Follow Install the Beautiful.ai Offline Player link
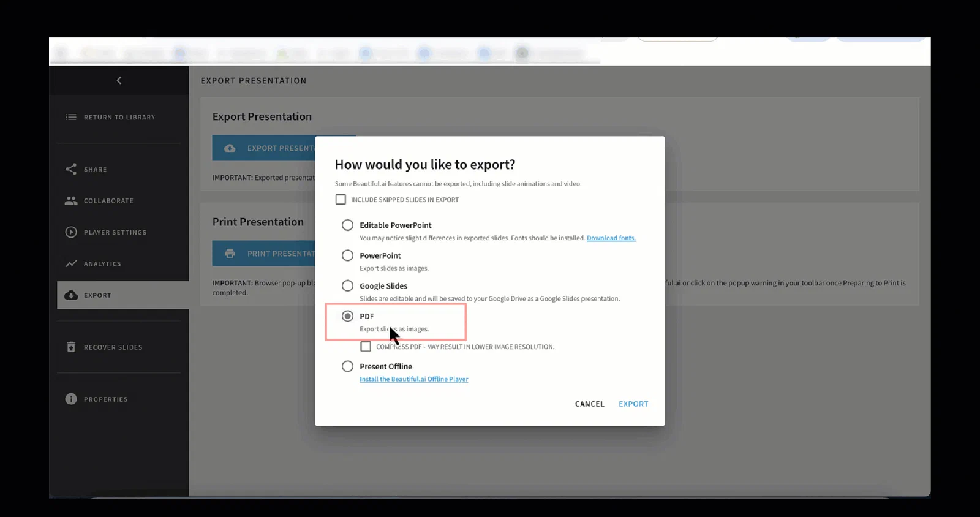Screen dimensions: 980x517 [414, 379]
